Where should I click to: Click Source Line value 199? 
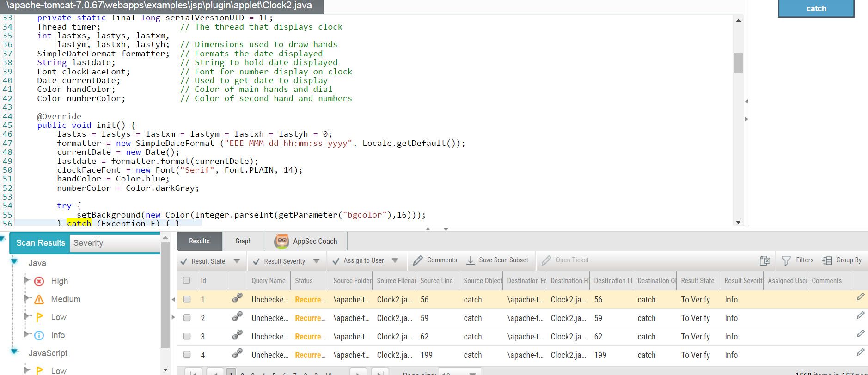pos(427,355)
